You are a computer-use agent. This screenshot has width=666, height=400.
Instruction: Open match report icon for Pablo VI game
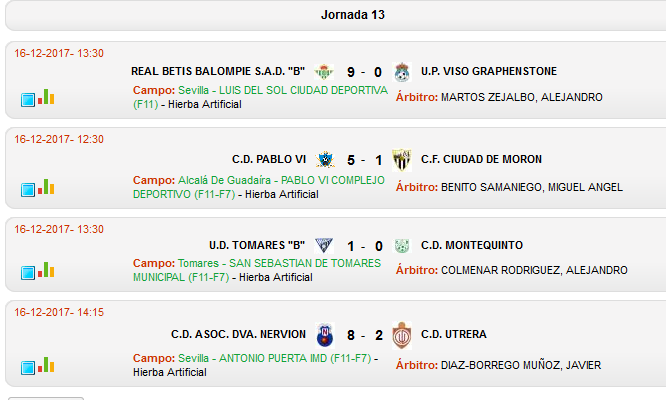click(28, 189)
